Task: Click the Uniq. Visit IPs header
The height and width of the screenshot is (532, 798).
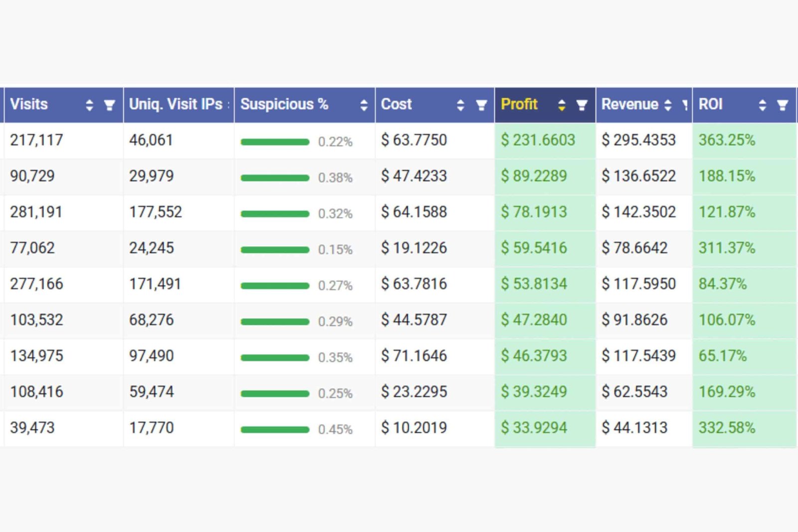Action: pos(176,104)
